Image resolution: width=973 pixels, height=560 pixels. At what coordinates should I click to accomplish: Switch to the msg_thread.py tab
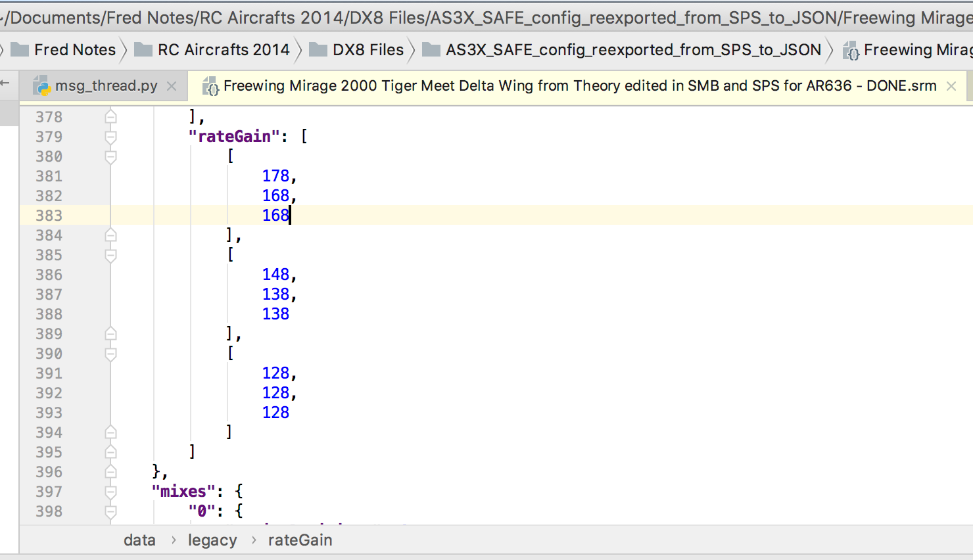pyautogui.click(x=106, y=86)
